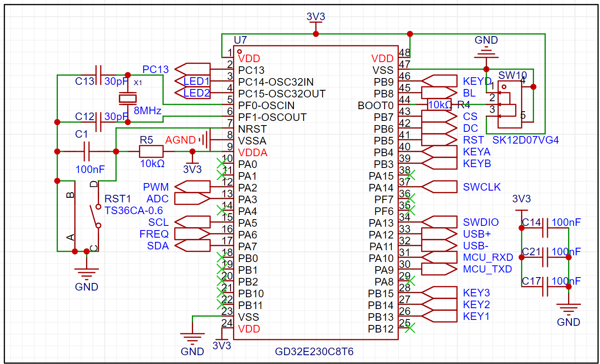This screenshot has width=600, height=364.
Task: Select the GND symbol below capacitor C17
Action: tap(569, 309)
